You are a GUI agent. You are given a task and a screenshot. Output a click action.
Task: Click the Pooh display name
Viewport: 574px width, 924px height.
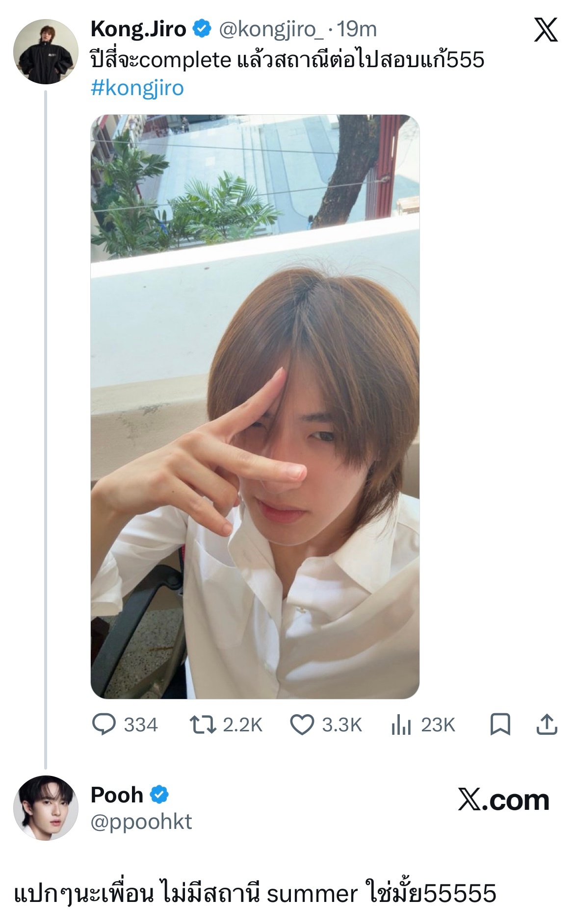point(117,795)
